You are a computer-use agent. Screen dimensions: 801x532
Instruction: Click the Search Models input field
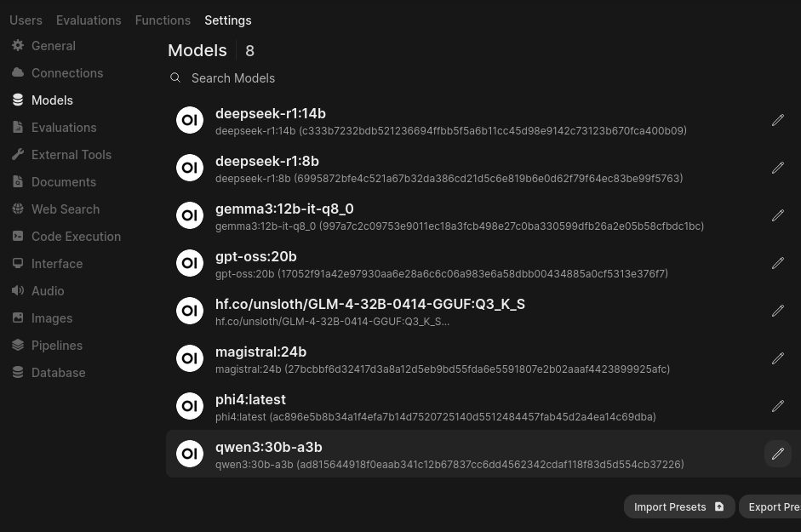point(340,77)
